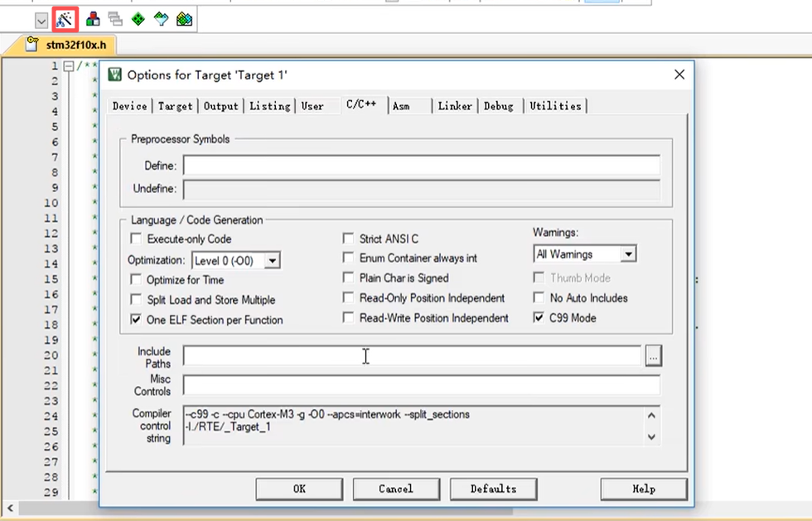Screen dimensions: 812x521
Task: Switch to the Target tab
Action: (175, 106)
